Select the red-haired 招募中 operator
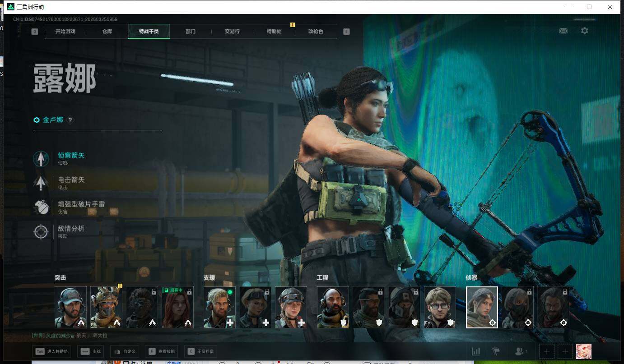 click(177, 307)
